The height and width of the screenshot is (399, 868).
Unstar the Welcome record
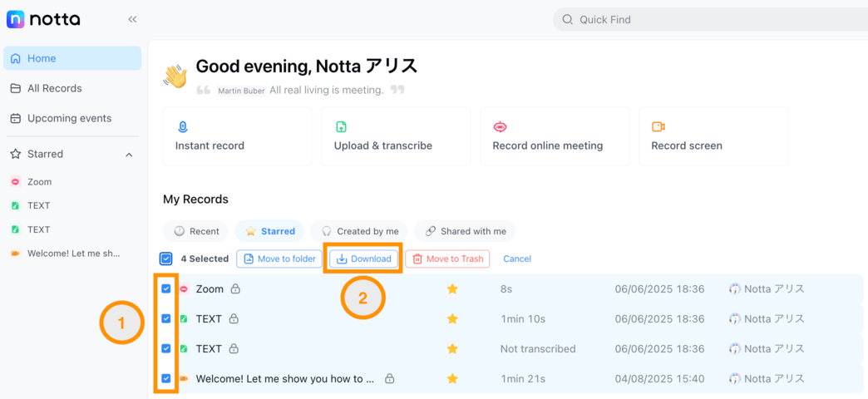point(452,378)
